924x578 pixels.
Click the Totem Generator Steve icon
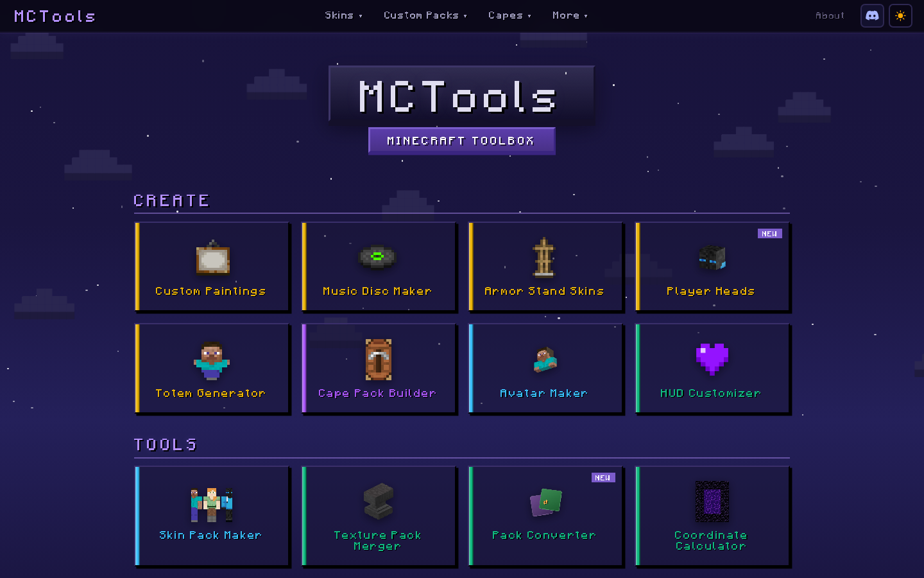(212, 361)
